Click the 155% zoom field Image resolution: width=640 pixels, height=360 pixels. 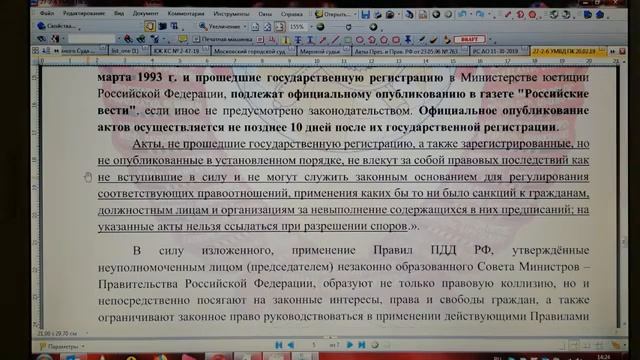point(297,27)
